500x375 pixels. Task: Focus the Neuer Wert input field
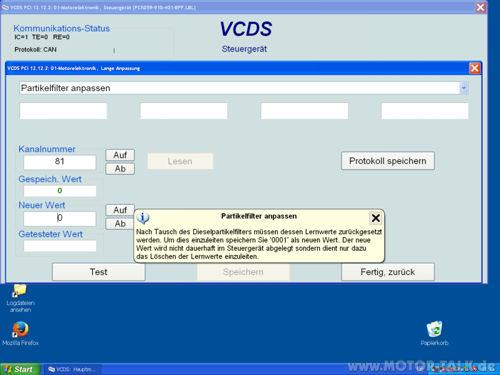[x=60, y=219]
